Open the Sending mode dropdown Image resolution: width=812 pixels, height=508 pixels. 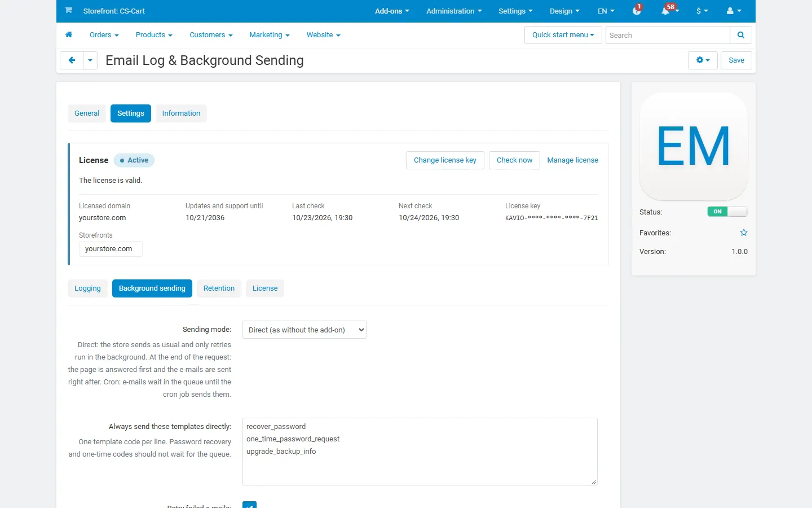point(304,330)
